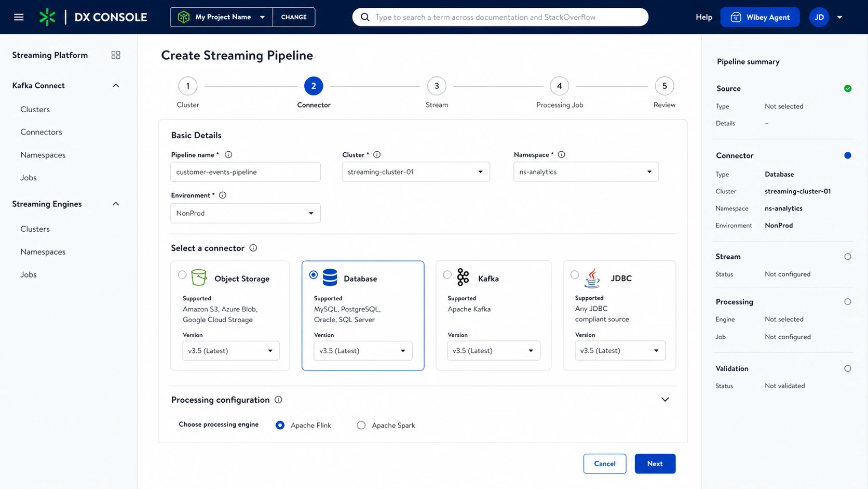This screenshot has width=868, height=489.
Task: Open Streaming Engines Jobs
Action: (29, 275)
